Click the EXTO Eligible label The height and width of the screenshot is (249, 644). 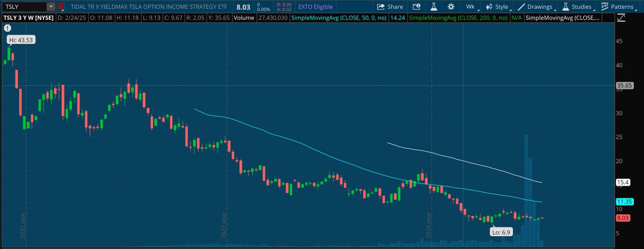click(x=314, y=7)
